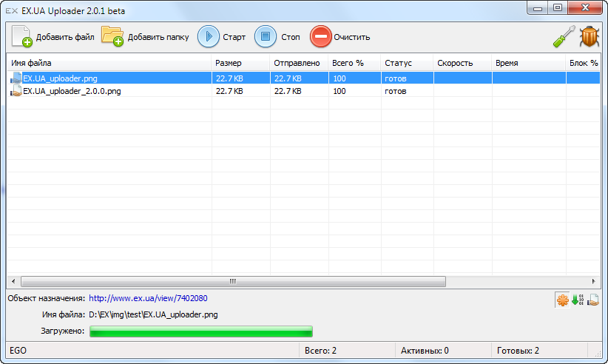Click the bug report beetle icon
The height and width of the screenshot is (364, 608).
590,37
